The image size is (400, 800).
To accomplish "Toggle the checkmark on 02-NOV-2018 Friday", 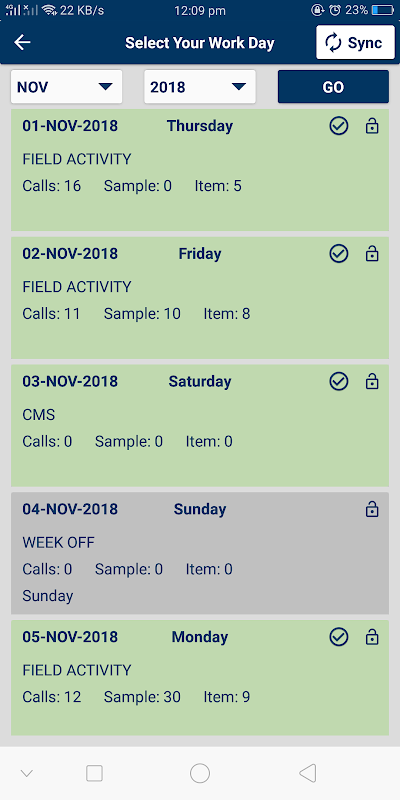I will pos(339,254).
